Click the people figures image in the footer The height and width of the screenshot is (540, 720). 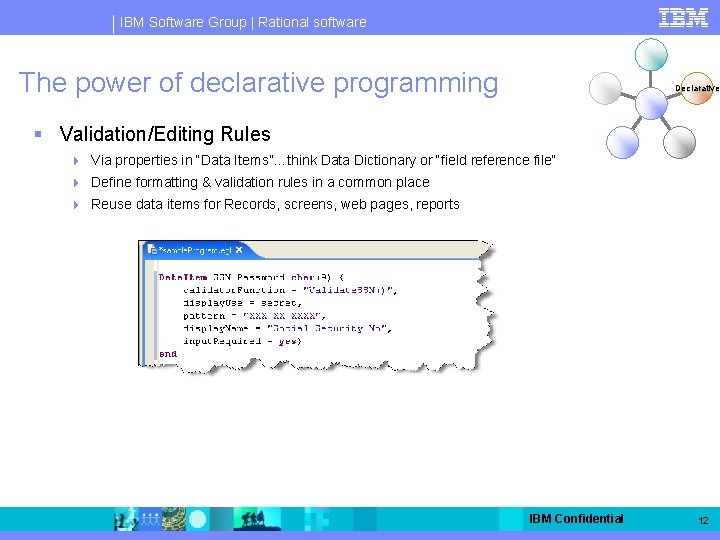tap(149, 519)
